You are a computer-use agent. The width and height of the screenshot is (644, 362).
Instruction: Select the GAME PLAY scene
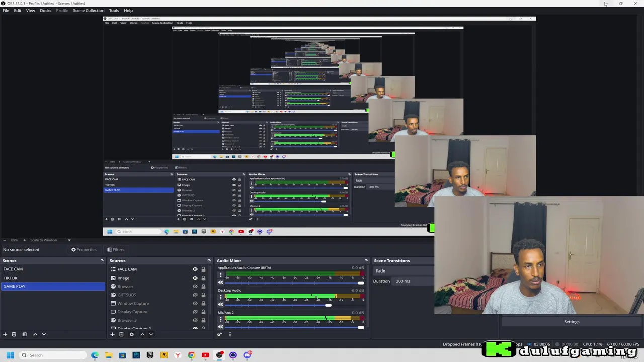pyautogui.click(x=52, y=286)
